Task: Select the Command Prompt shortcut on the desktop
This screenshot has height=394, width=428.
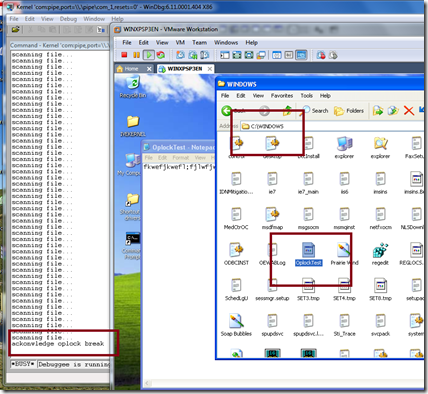Action: click(x=132, y=246)
